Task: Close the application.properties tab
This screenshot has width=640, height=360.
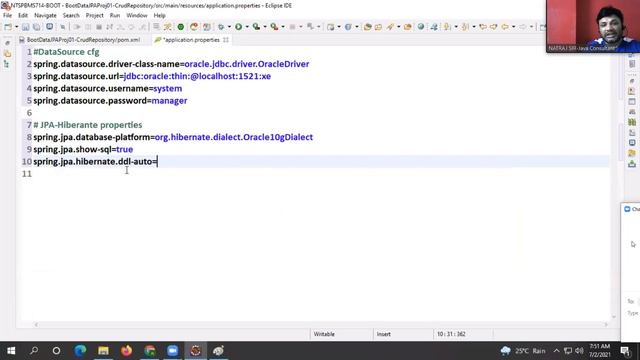Action: [x=226, y=40]
